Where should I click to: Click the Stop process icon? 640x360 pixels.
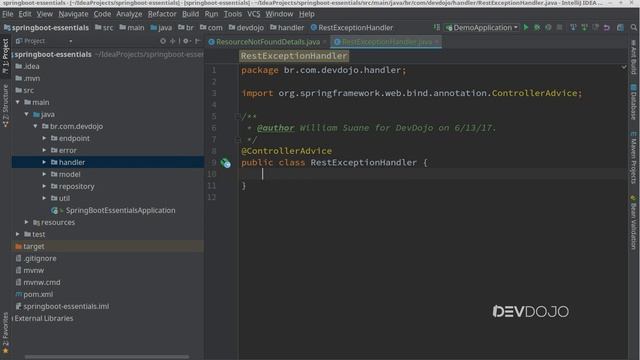click(559, 27)
